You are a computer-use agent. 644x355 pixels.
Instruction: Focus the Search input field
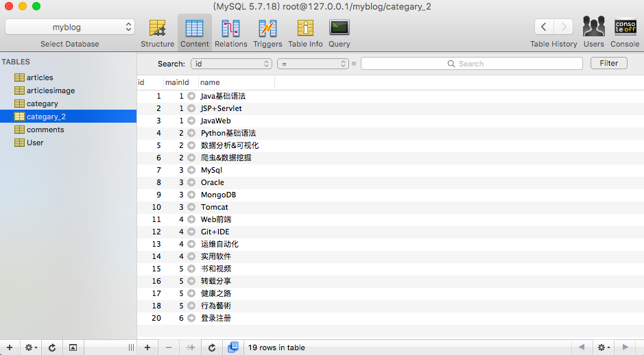[x=471, y=64]
